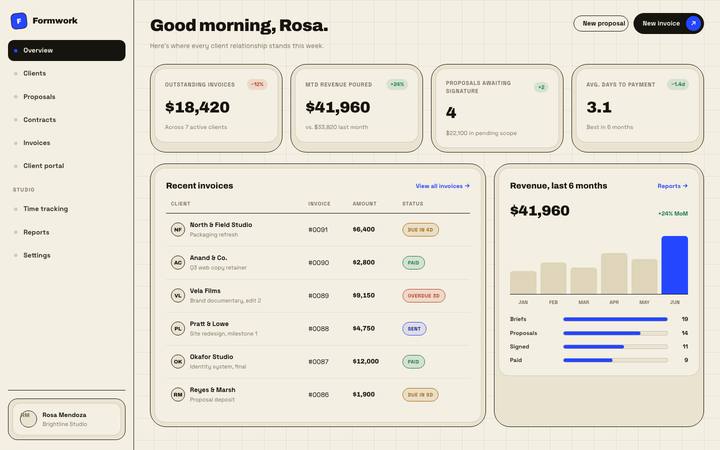Open Clients in the sidebar
Viewport: 720px width, 450px height.
click(67, 73)
